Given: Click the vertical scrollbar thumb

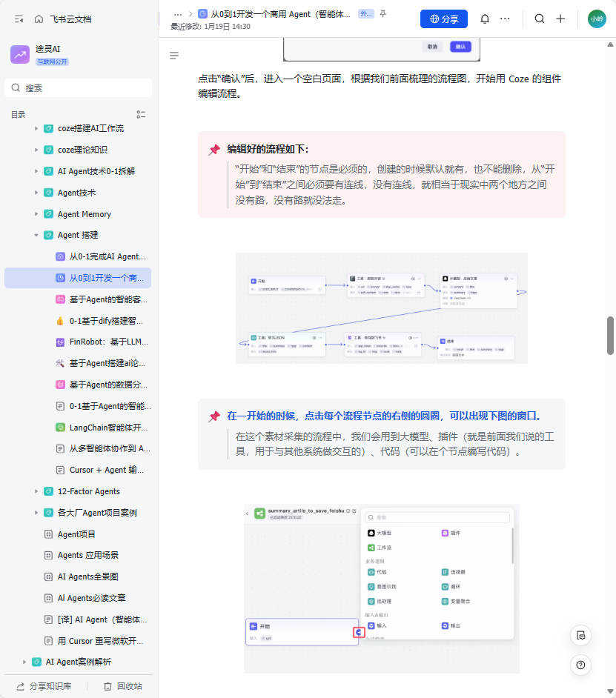Looking at the screenshot, I should [610, 336].
